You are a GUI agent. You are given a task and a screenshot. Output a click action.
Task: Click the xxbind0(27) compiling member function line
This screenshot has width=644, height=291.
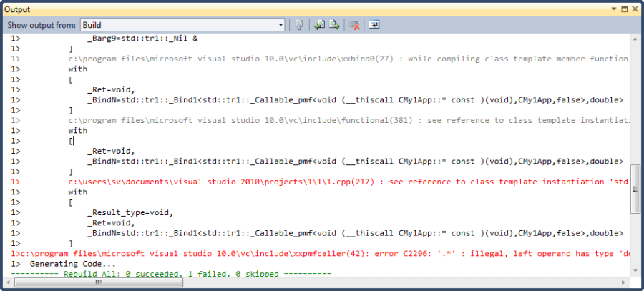321,59
